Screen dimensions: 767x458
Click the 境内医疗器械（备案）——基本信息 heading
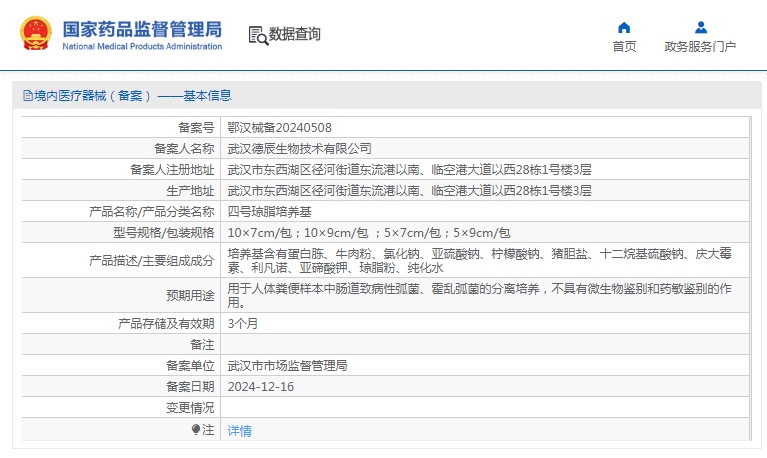click(133, 95)
